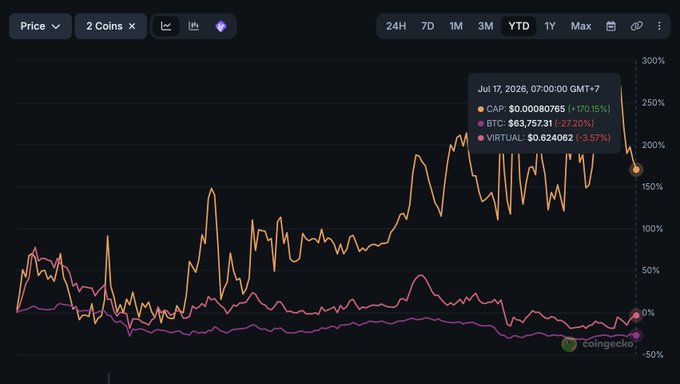Screen dimensions: 680x384
Task: Click the 300% axis label
Action: 653,61
